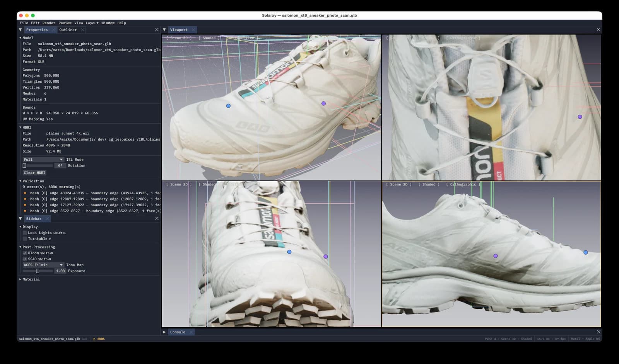The image size is (619, 364).
Task: Click the Exposure slider handle
Action: click(38, 271)
